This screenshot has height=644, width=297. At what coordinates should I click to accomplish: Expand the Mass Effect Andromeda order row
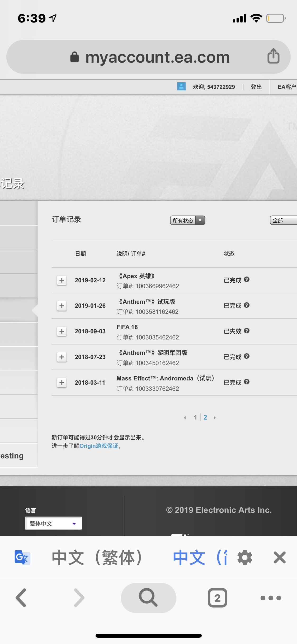pos(62,383)
